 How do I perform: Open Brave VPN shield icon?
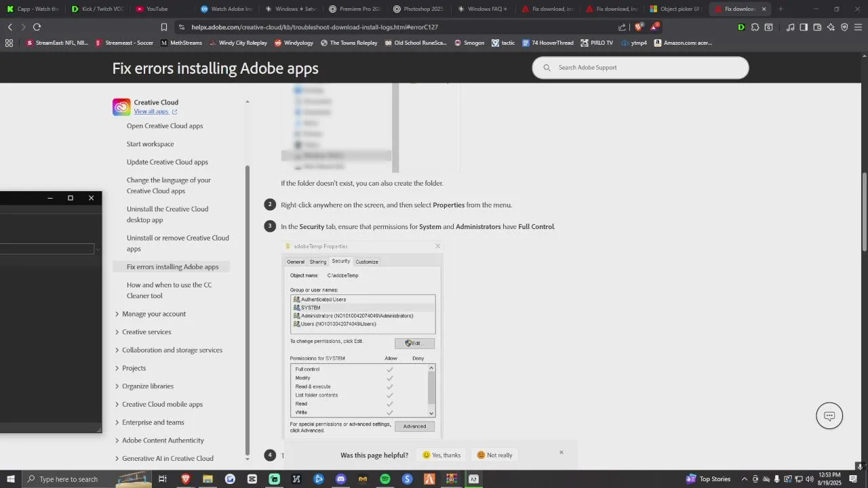(x=844, y=27)
